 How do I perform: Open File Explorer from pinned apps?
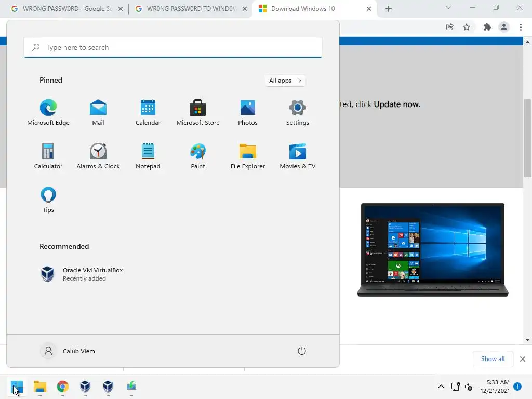tap(248, 156)
